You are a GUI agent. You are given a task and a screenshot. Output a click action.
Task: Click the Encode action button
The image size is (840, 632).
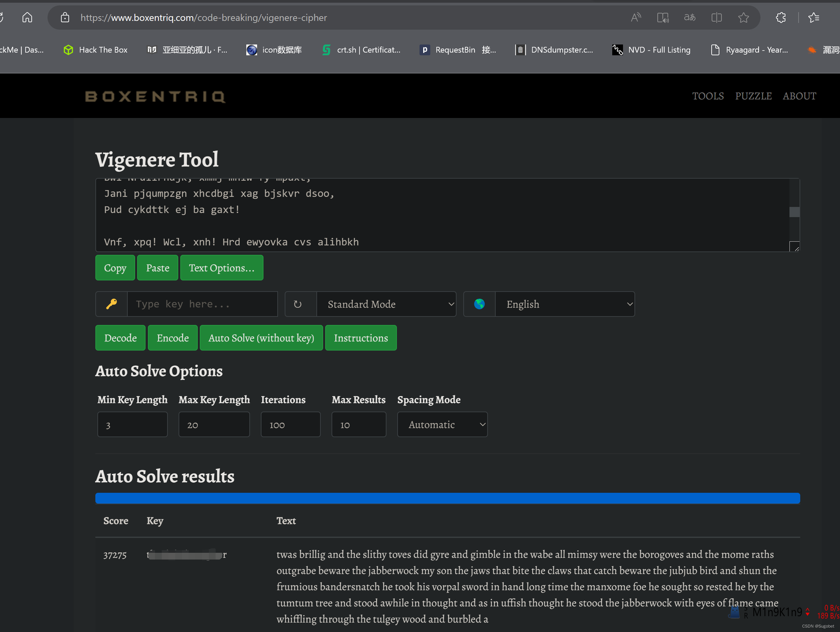173,338
